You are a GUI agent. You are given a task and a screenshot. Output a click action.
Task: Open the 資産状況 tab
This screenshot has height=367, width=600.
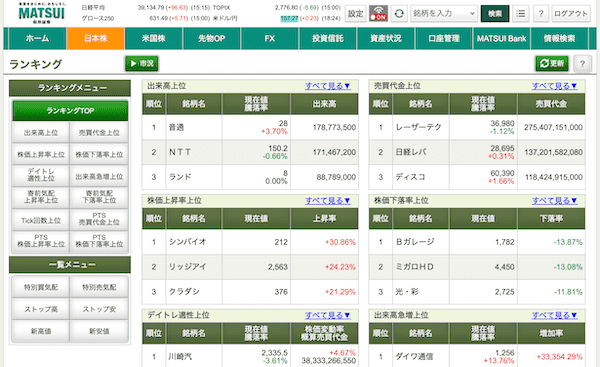pos(386,38)
